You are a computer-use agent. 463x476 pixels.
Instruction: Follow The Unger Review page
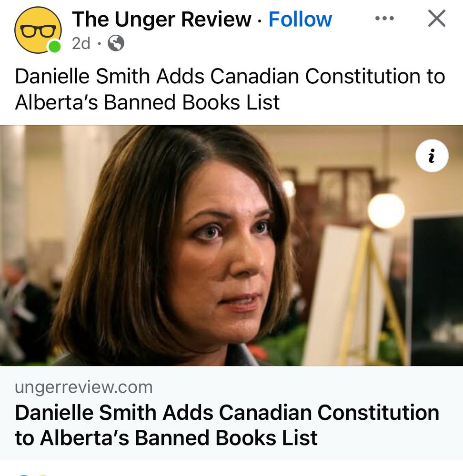coord(300,20)
